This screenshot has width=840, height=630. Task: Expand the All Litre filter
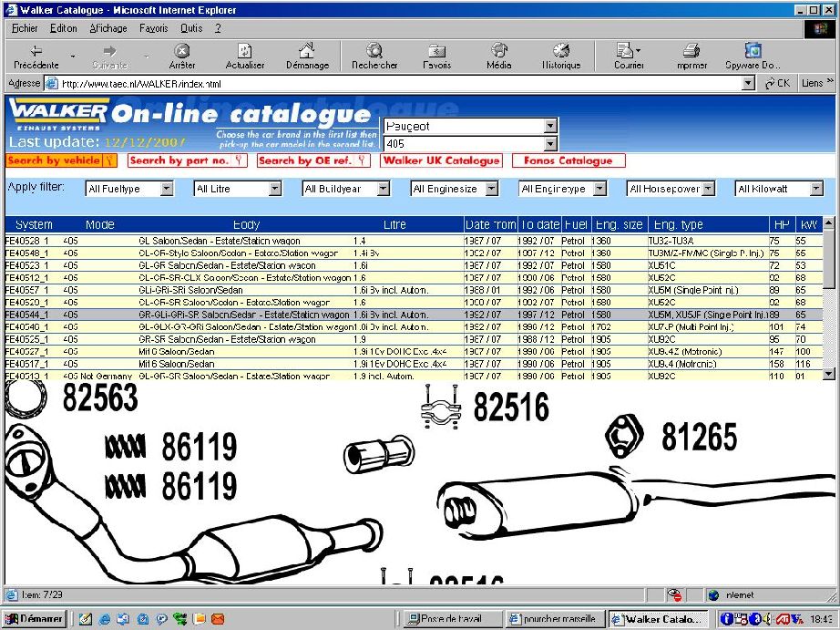[x=237, y=189]
